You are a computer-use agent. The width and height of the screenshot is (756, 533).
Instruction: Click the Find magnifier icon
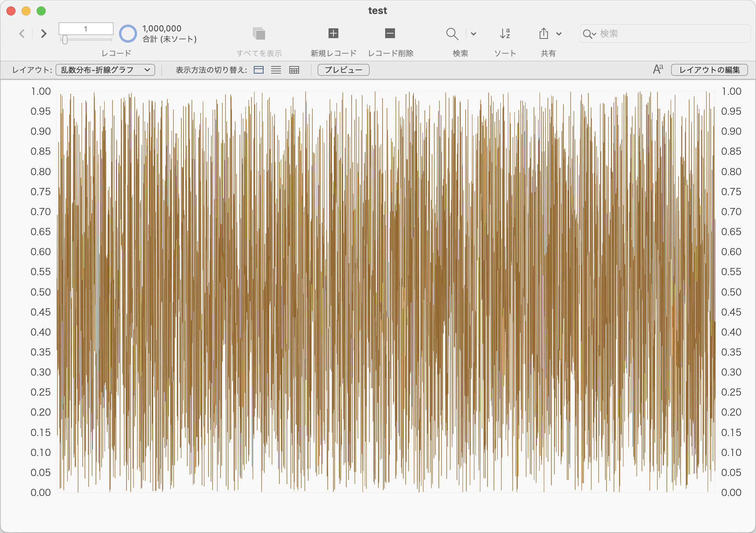pos(452,34)
